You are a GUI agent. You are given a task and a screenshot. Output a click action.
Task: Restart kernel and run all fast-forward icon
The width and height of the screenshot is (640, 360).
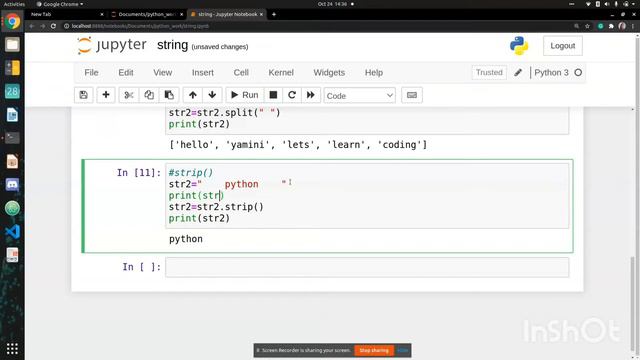(x=311, y=95)
